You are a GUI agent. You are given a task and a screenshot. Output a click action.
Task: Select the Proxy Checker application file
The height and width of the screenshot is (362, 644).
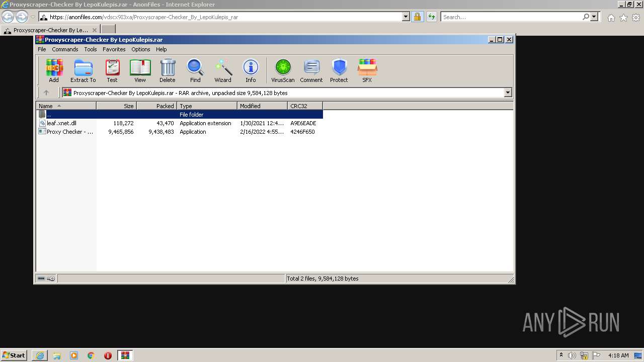tap(180, 132)
